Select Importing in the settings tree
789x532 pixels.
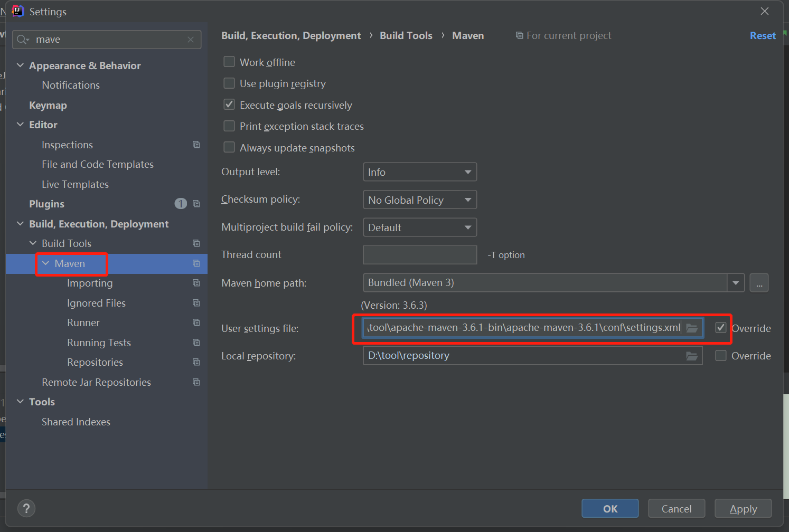90,283
